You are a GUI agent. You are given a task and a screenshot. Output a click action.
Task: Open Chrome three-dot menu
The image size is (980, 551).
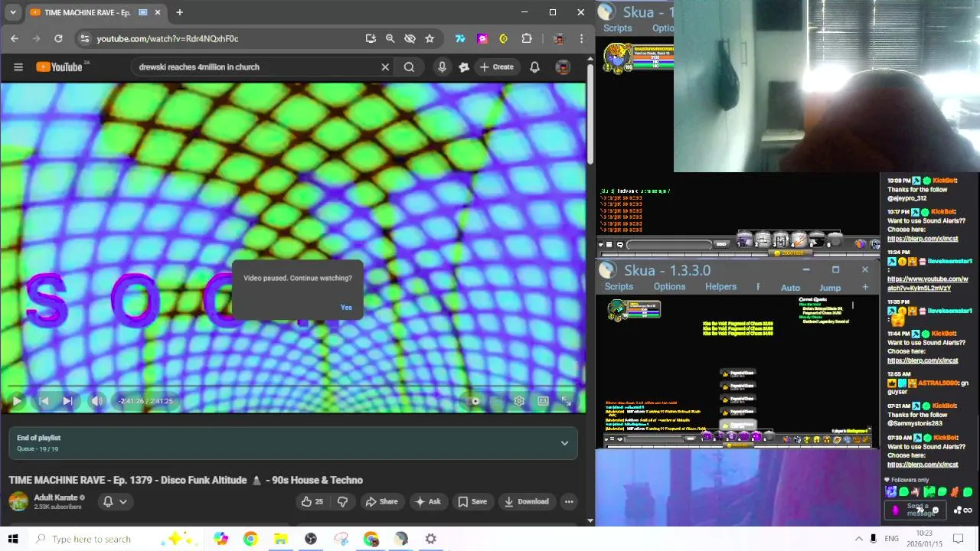(582, 38)
